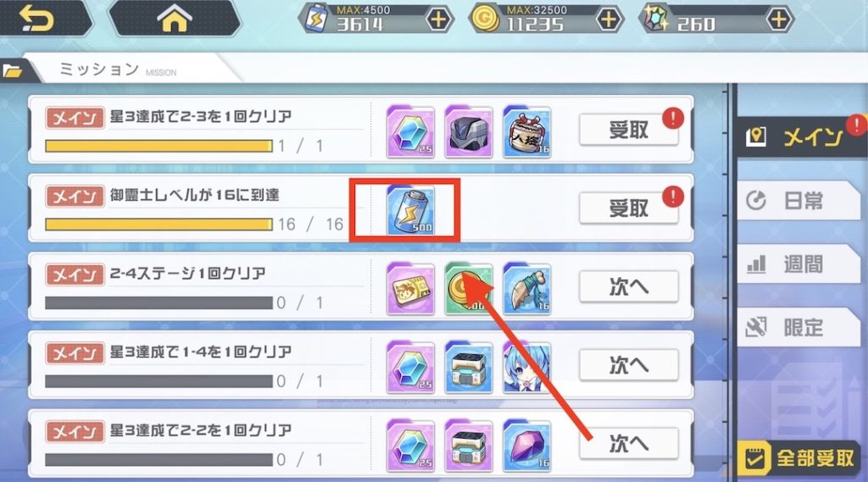The height and width of the screenshot is (482, 868).
Task: Add gems with the plus button
Action: pyautogui.click(x=778, y=19)
